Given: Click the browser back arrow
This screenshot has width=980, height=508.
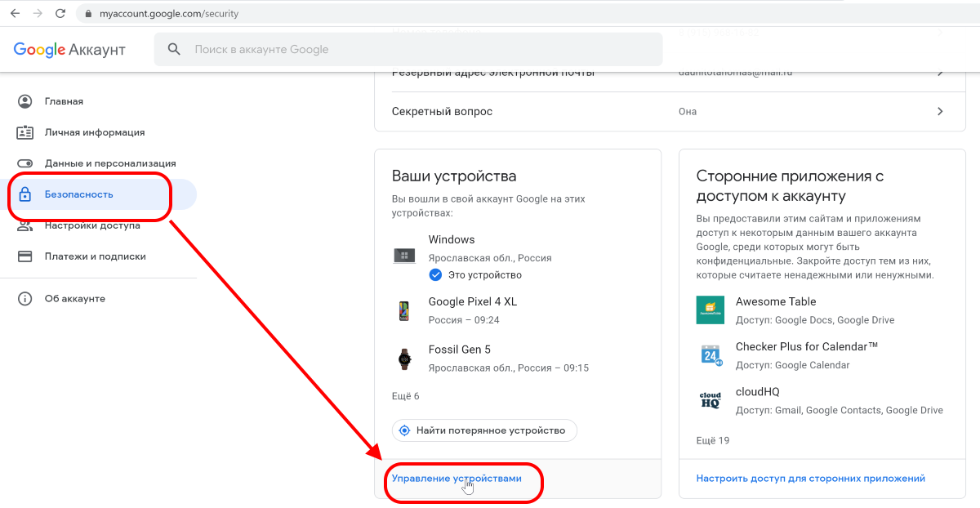Looking at the screenshot, I should pyautogui.click(x=15, y=14).
